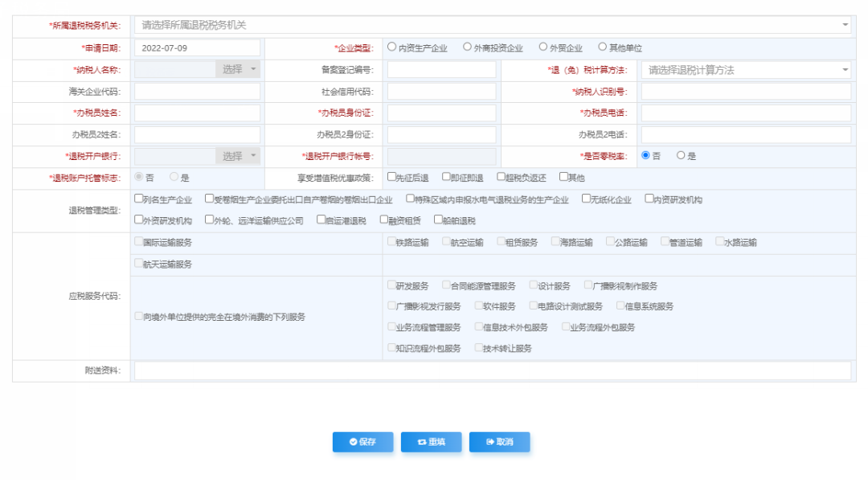Tick the 超税负返还 checkbox
The height and width of the screenshot is (480, 868).
coord(502,177)
